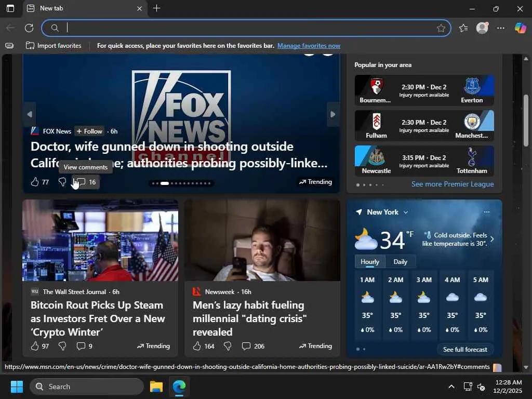Open Newsweek dating crisis article image
The width and height of the screenshot is (532, 399).
coord(262,240)
